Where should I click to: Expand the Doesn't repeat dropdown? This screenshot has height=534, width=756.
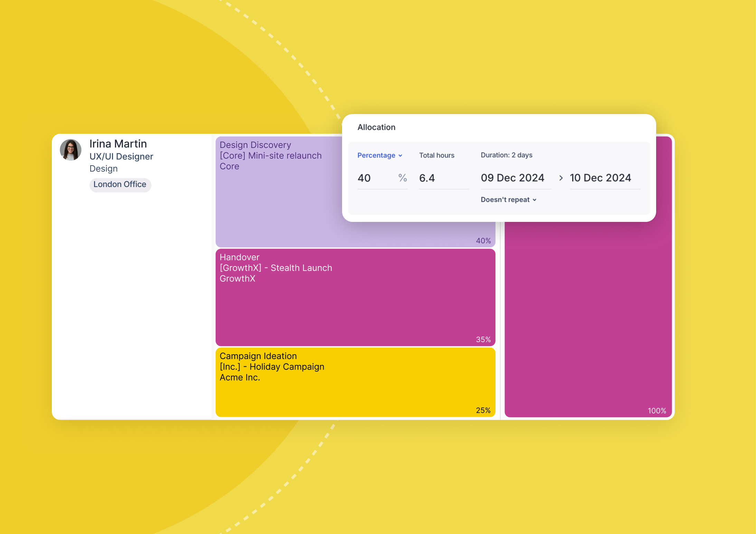coord(508,200)
